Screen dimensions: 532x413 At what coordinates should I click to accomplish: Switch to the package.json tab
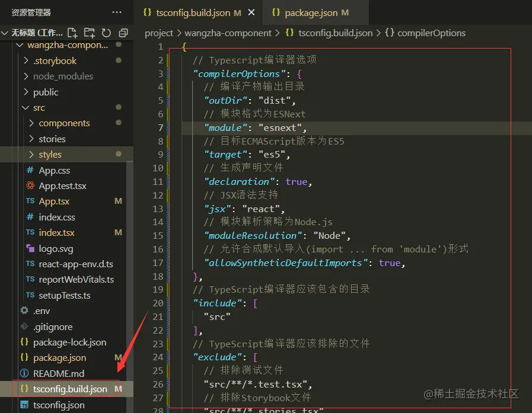coord(316,12)
